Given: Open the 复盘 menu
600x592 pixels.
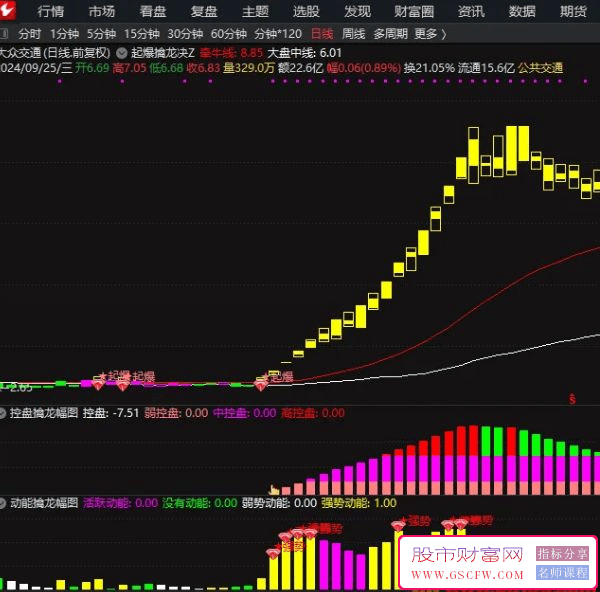Looking at the screenshot, I should (204, 11).
